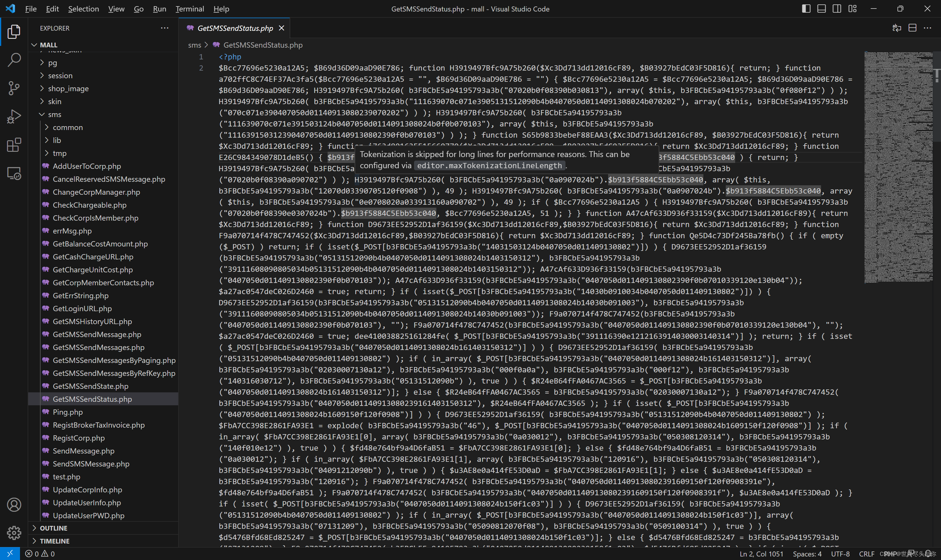Open the Accounts menu icon
This screenshot has height=560, width=941.
coord(14,504)
